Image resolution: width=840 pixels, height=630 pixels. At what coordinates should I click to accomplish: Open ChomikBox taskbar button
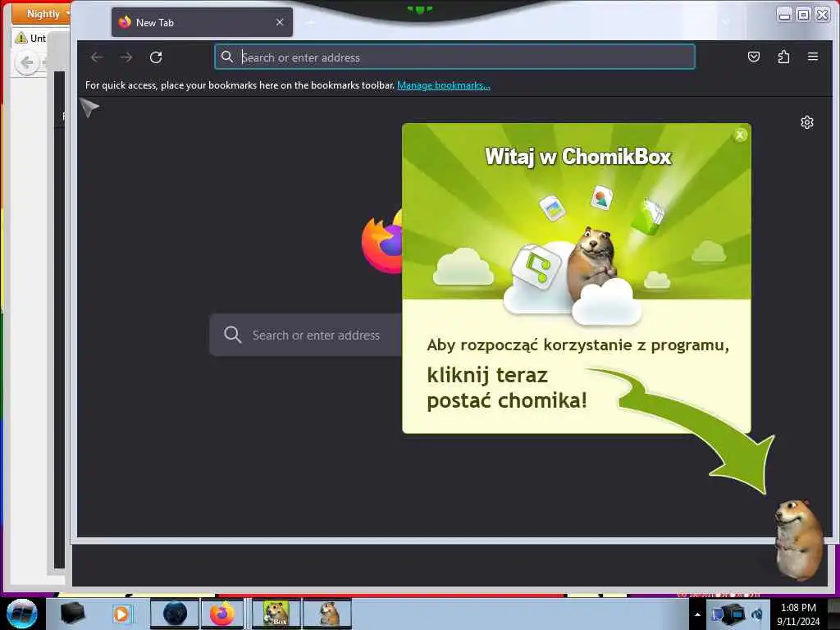click(276, 614)
